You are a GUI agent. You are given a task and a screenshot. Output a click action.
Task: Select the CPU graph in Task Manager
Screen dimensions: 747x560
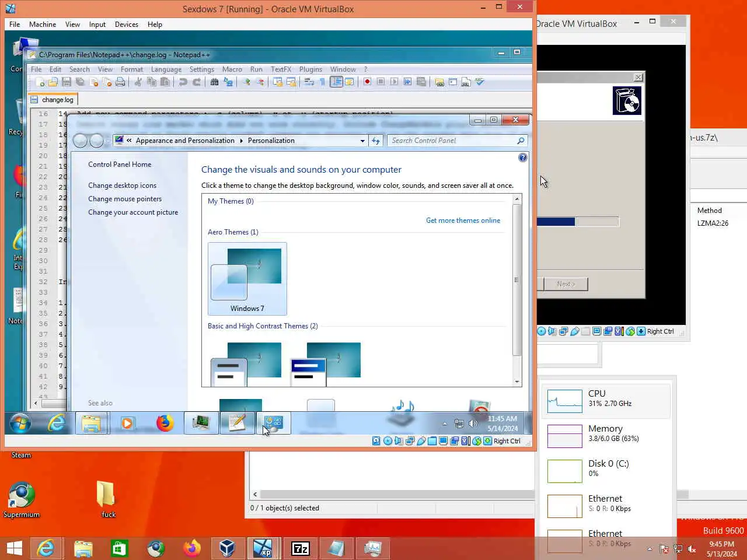pyautogui.click(x=565, y=401)
